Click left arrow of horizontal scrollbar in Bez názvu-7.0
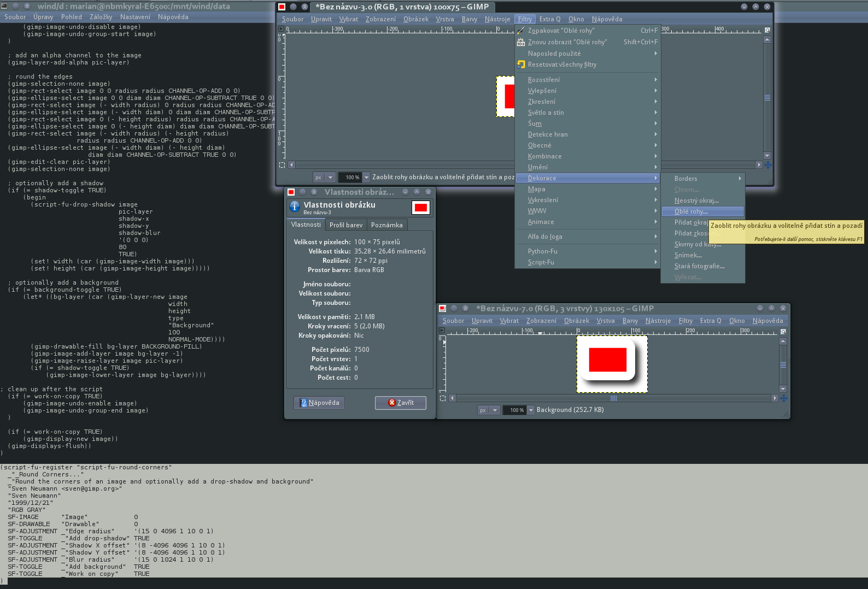The height and width of the screenshot is (589, 868). coord(452,398)
